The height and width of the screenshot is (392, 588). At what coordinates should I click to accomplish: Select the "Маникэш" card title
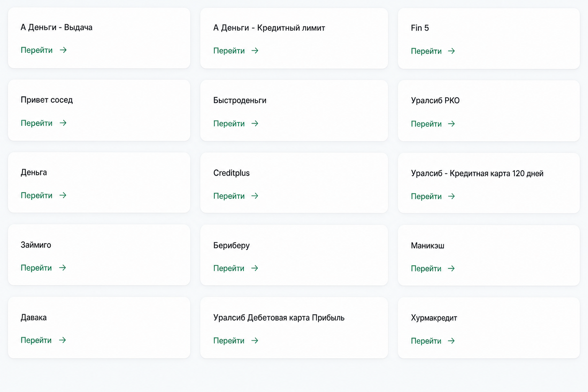click(428, 246)
